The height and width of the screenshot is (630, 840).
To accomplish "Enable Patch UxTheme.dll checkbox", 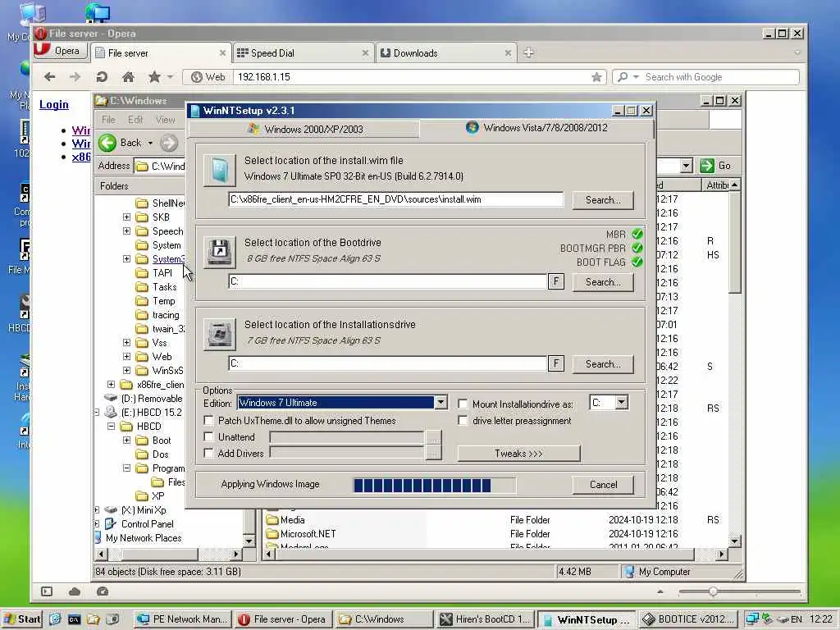I will click(x=209, y=421).
